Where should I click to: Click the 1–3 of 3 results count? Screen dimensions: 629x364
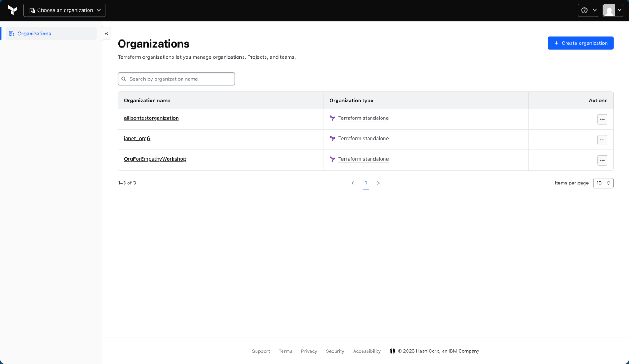(x=127, y=183)
